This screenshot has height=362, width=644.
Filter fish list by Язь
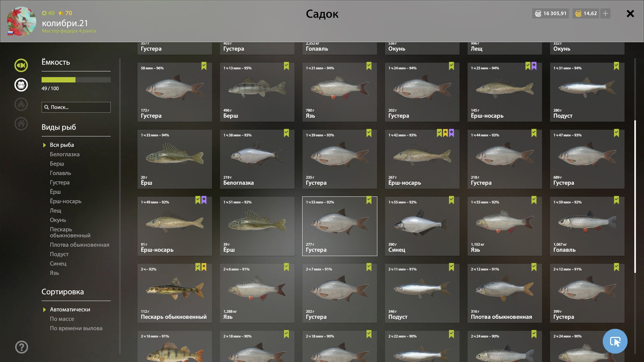pos(54,273)
